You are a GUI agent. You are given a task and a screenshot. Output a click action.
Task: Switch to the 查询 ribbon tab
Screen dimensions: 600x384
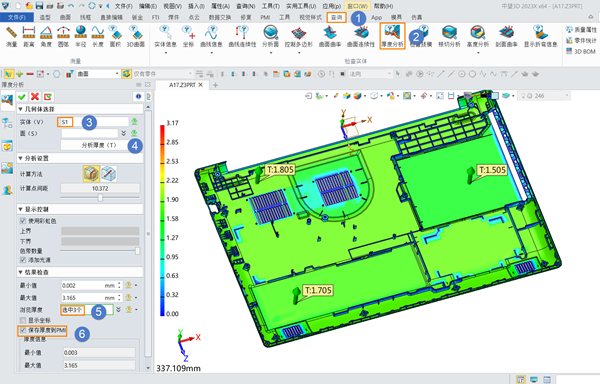337,17
